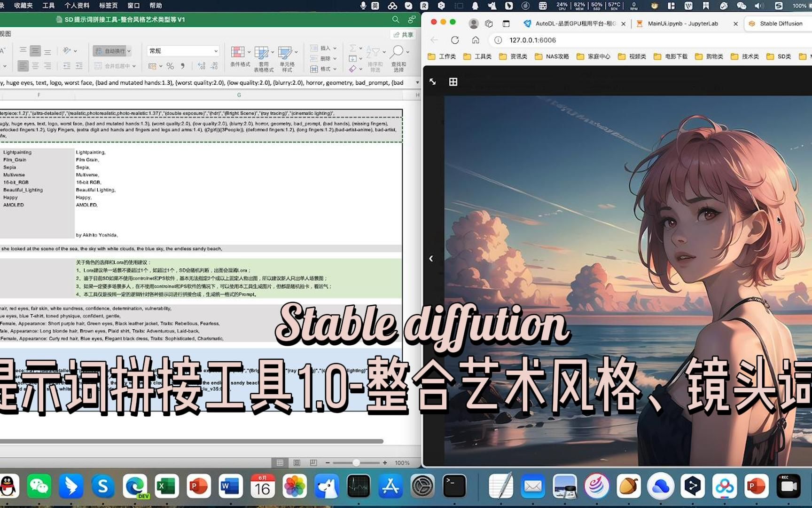Click the zoom in plus in Excel status bar
Screen dimensions: 812x508
point(385,463)
